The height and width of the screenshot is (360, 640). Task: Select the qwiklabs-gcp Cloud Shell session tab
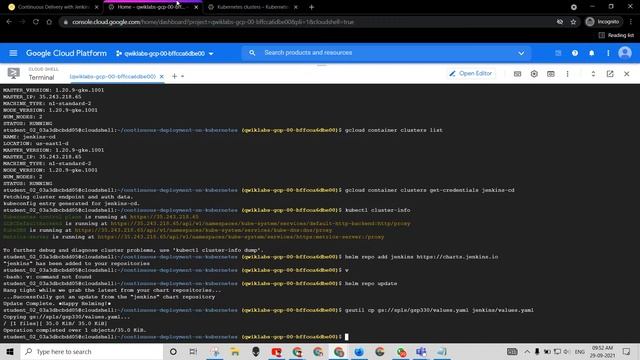point(113,76)
